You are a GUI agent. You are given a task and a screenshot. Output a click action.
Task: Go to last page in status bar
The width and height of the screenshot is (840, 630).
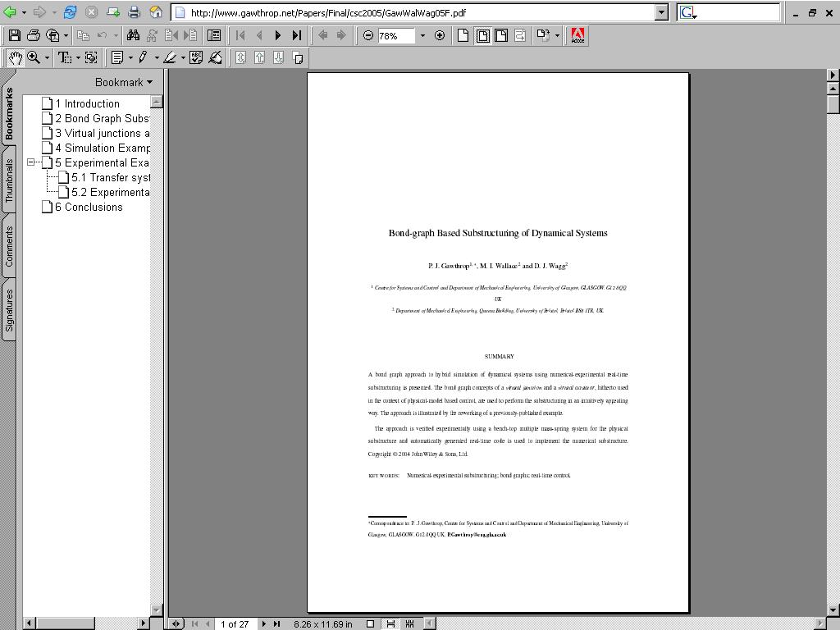point(277,624)
